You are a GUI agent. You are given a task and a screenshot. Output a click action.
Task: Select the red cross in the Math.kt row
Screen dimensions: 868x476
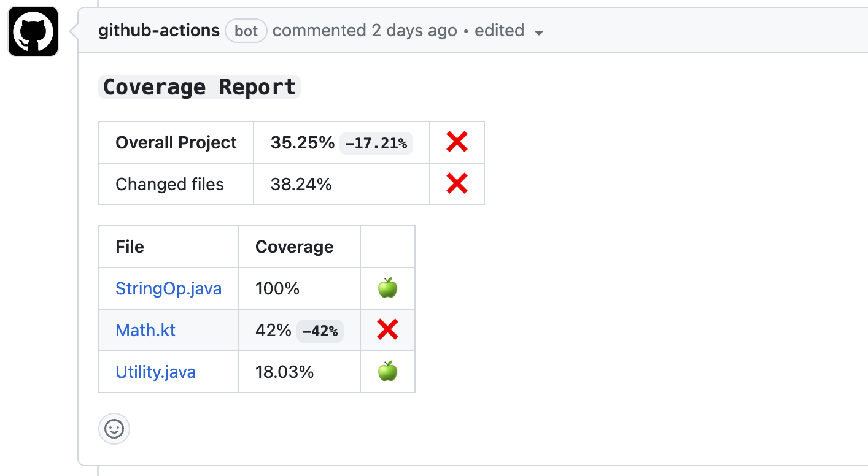point(388,329)
